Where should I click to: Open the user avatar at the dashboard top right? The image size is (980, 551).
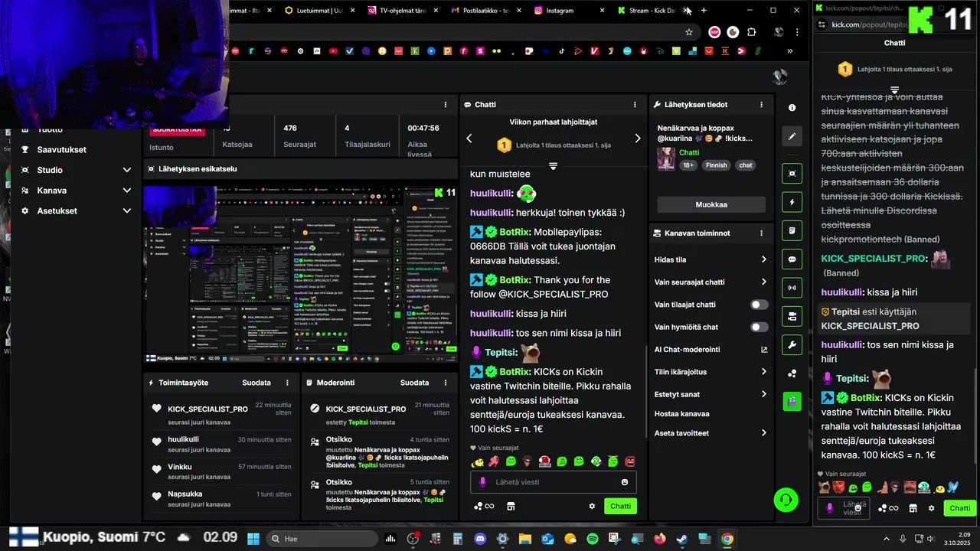780,77
